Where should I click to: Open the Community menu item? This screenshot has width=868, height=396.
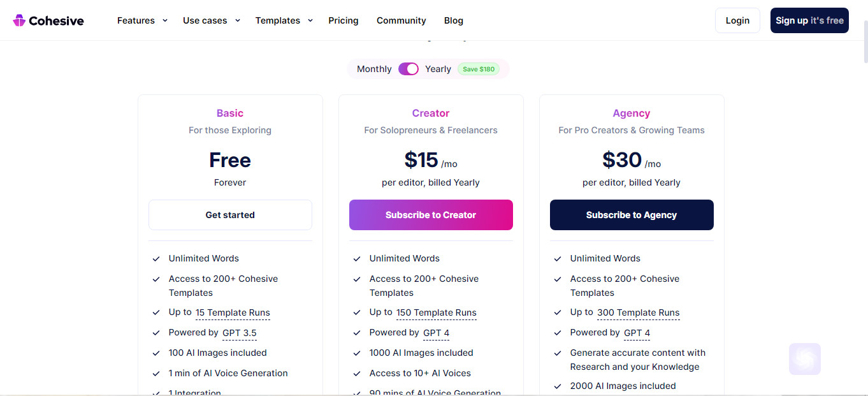click(x=401, y=20)
